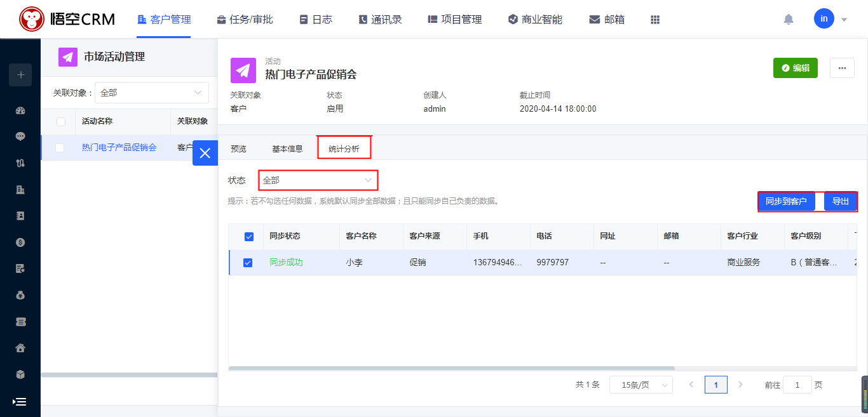Click the house icon in sidebar
Image resolution: width=868 pixels, height=417 pixels.
[x=20, y=348]
